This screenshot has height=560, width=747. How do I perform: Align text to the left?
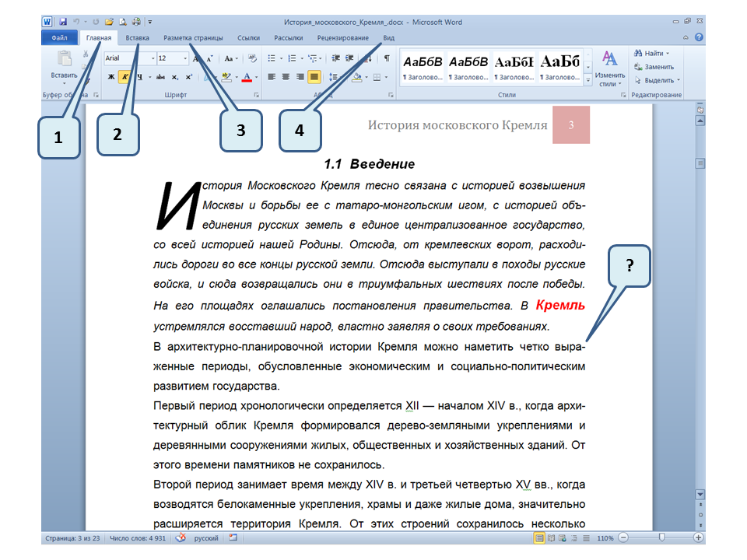tap(272, 77)
